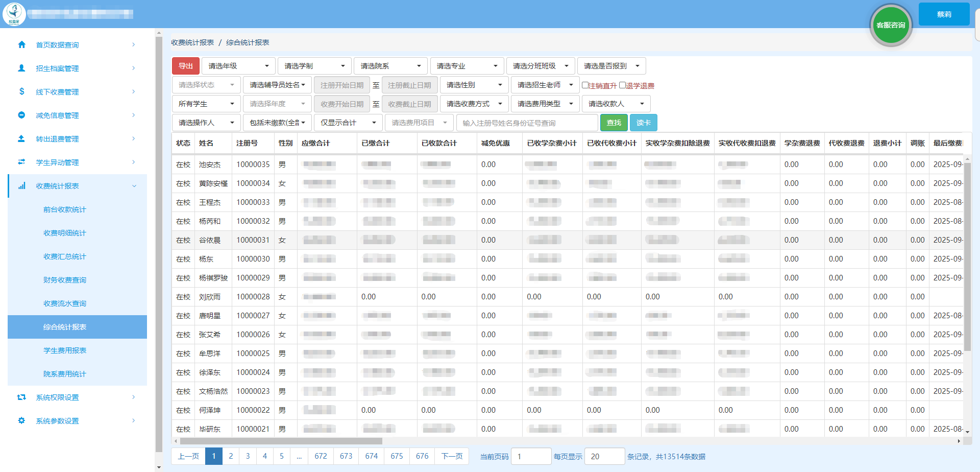Click the swap arrows icon for 学生异动管理

pos(21,162)
